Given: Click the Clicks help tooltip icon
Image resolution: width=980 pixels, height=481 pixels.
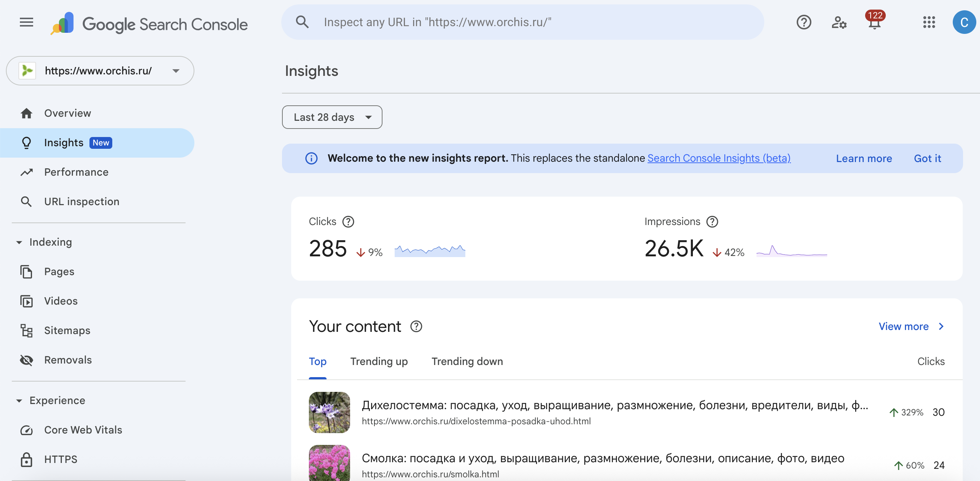Looking at the screenshot, I should coord(348,221).
